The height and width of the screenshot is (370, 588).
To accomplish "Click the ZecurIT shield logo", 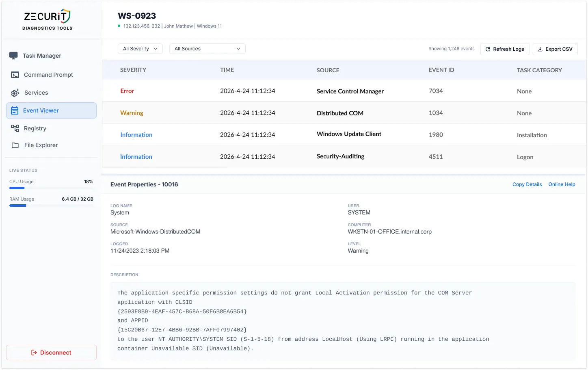I will coord(66,15).
